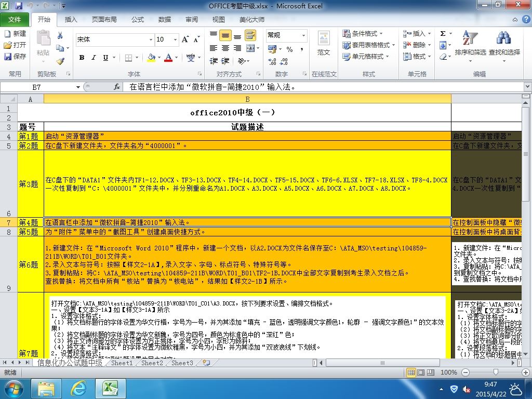Click the Merge and Center icon

[x=250, y=48]
